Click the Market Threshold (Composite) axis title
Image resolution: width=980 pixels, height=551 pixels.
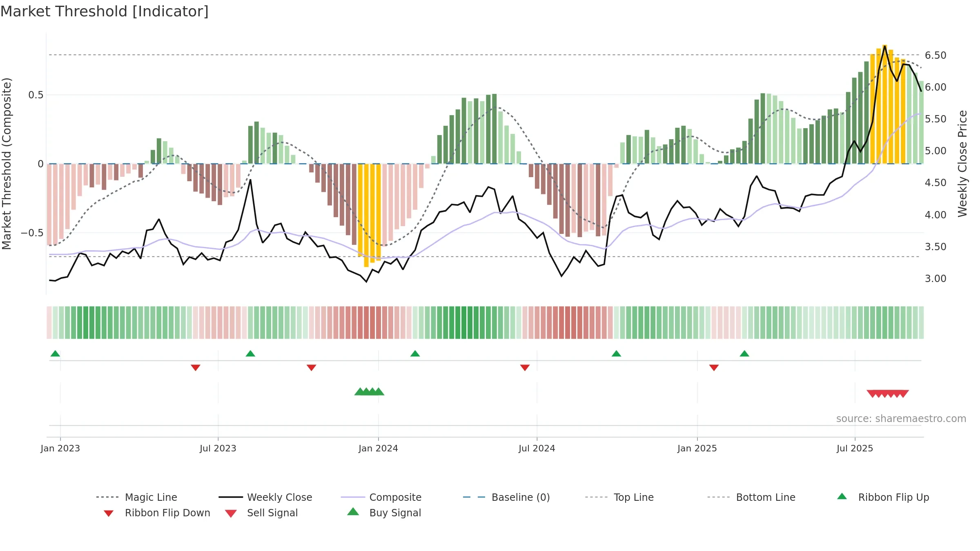[7, 163]
